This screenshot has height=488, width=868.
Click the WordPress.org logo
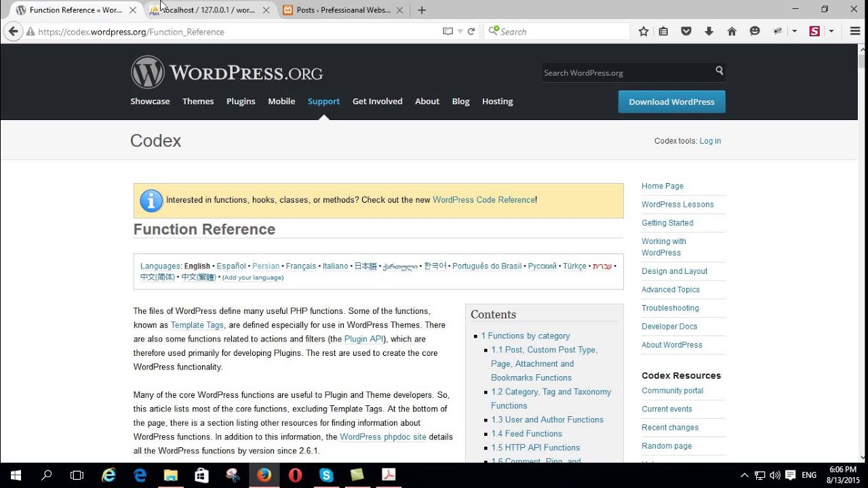pyautogui.click(x=226, y=73)
